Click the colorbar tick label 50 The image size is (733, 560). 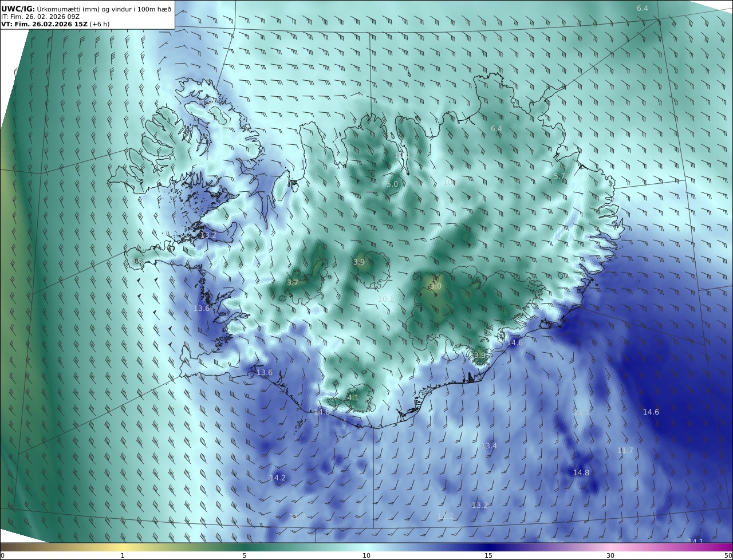(x=728, y=555)
